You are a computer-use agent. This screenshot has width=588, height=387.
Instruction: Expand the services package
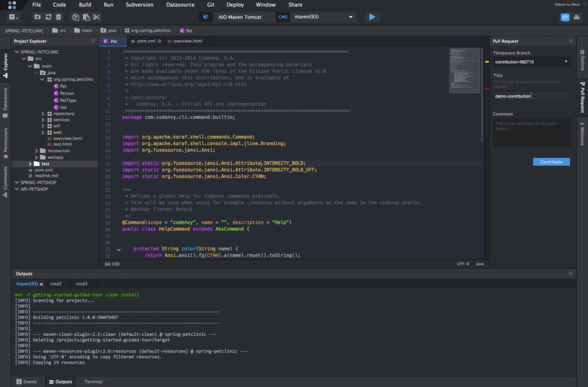43,120
